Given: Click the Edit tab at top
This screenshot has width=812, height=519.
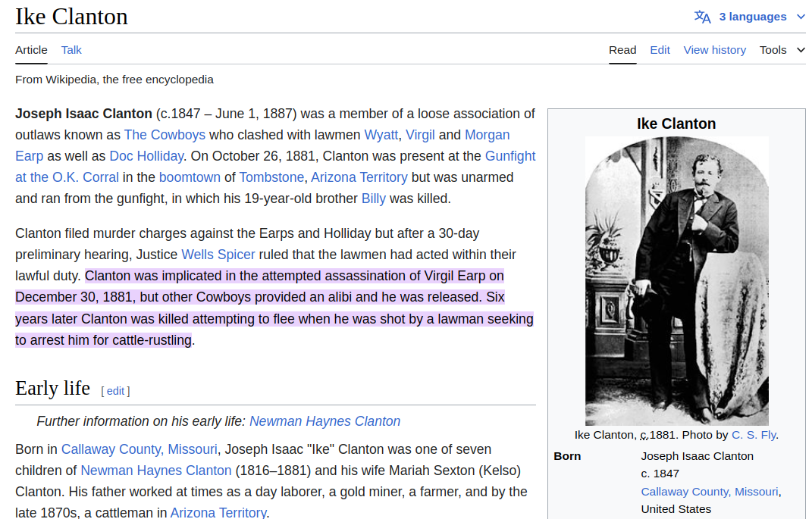Looking at the screenshot, I should pos(660,50).
